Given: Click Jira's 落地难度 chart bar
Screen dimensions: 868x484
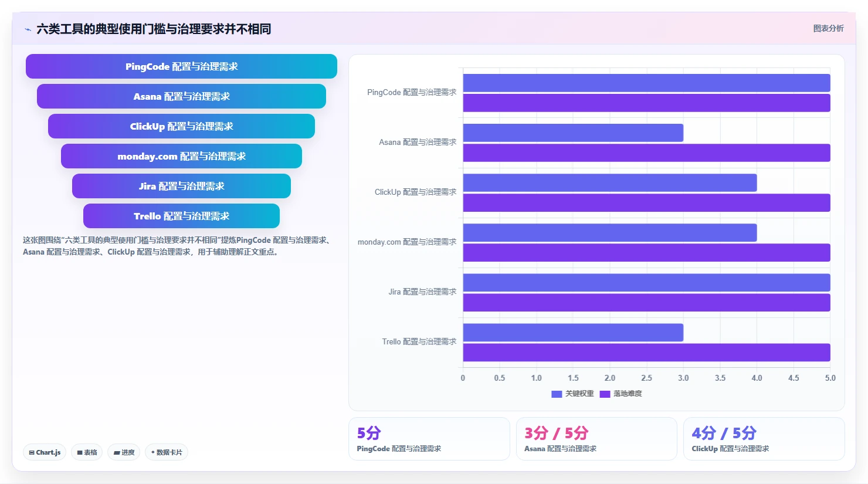Looking at the screenshot, I should pos(646,303).
